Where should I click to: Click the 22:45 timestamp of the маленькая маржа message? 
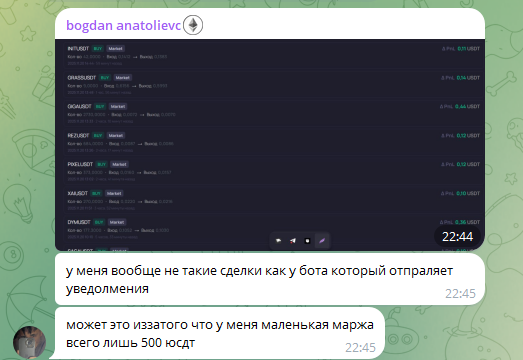(360, 348)
